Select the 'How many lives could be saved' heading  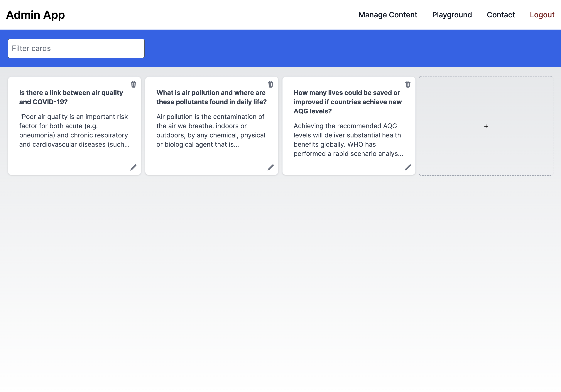347,102
